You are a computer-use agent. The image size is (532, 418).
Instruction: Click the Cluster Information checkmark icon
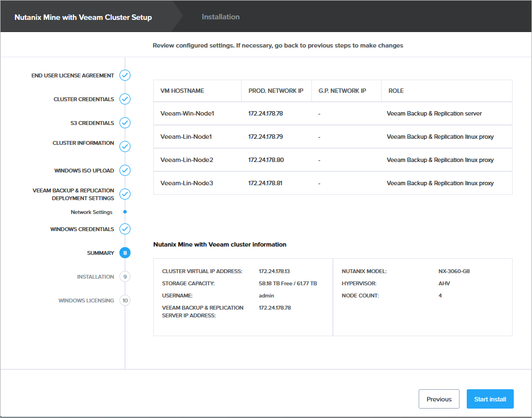point(125,147)
